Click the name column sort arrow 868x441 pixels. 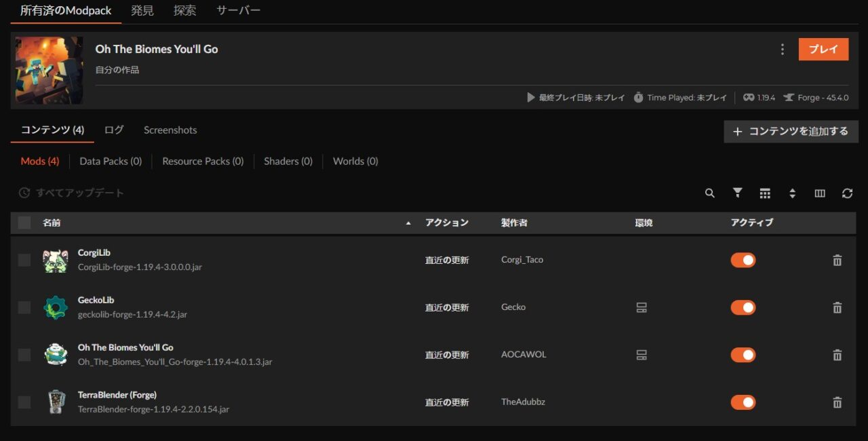[x=408, y=223]
